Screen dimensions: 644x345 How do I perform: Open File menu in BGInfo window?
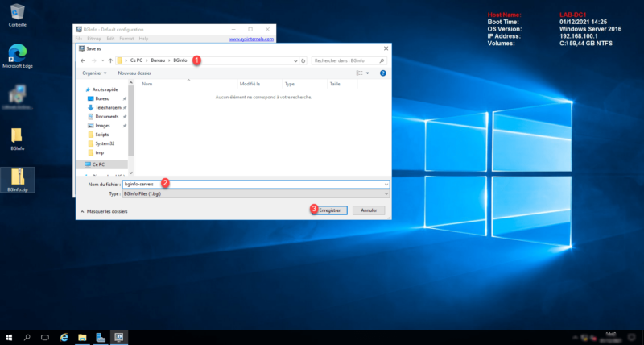78,39
